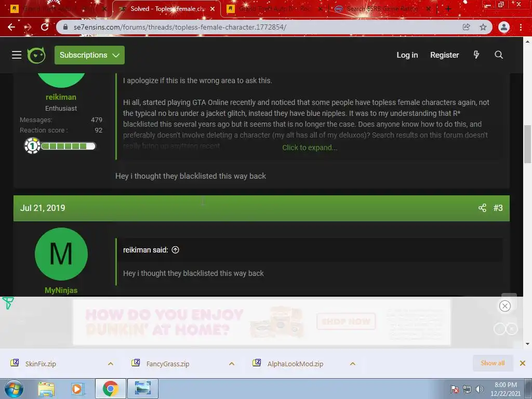The image size is (532, 399).
Task: Open Chrome three-dot menu
Action: pyautogui.click(x=521, y=27)
